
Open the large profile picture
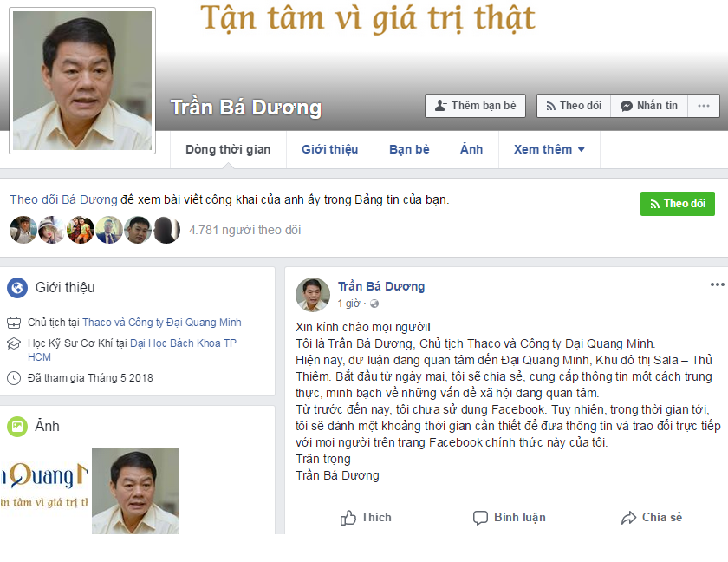82,81
